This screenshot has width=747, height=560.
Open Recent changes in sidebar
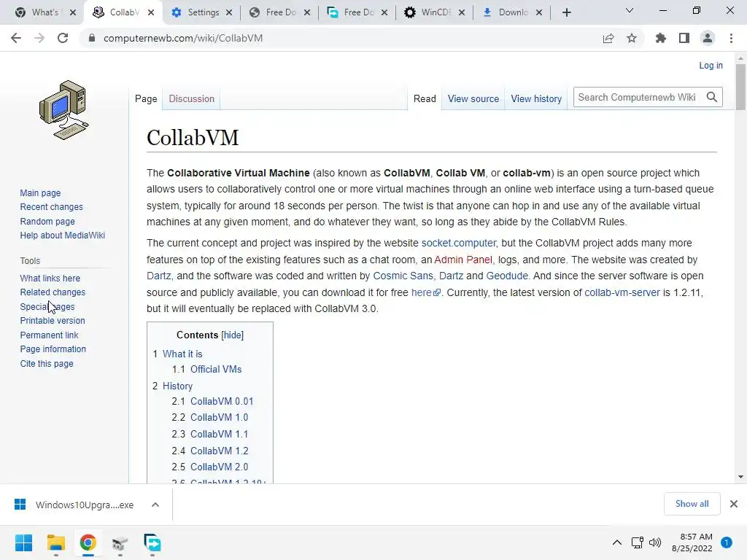pyautogui.click(x=52, y=206)
